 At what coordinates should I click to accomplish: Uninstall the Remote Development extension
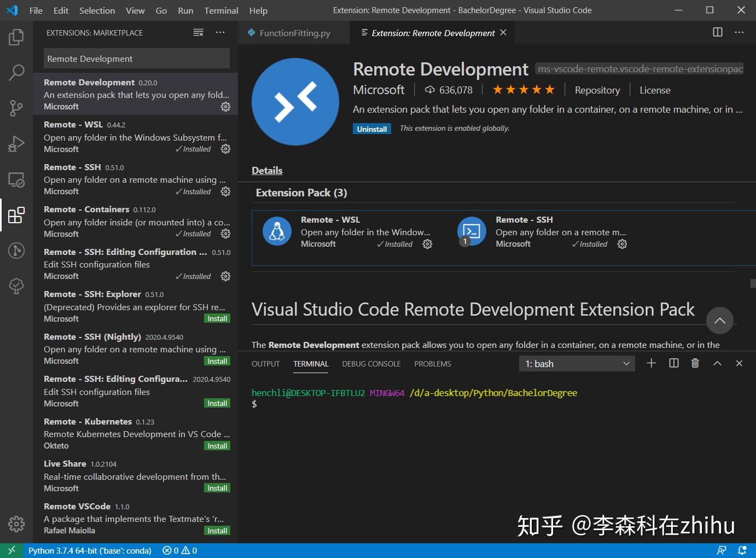click(371, 129)
